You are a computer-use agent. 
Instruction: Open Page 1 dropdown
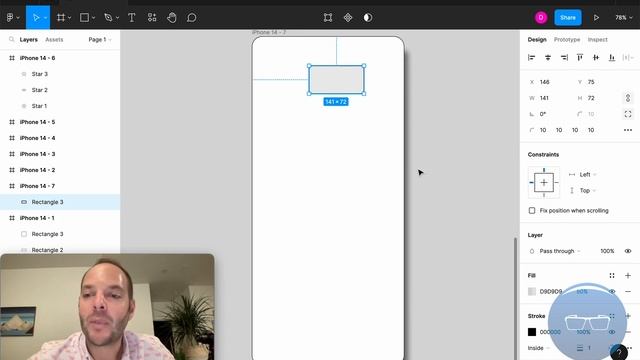point(100,40)
